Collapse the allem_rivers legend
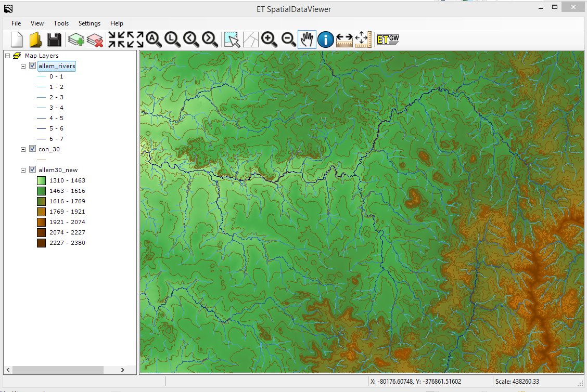The image size is (587, 392). point(23,66)
